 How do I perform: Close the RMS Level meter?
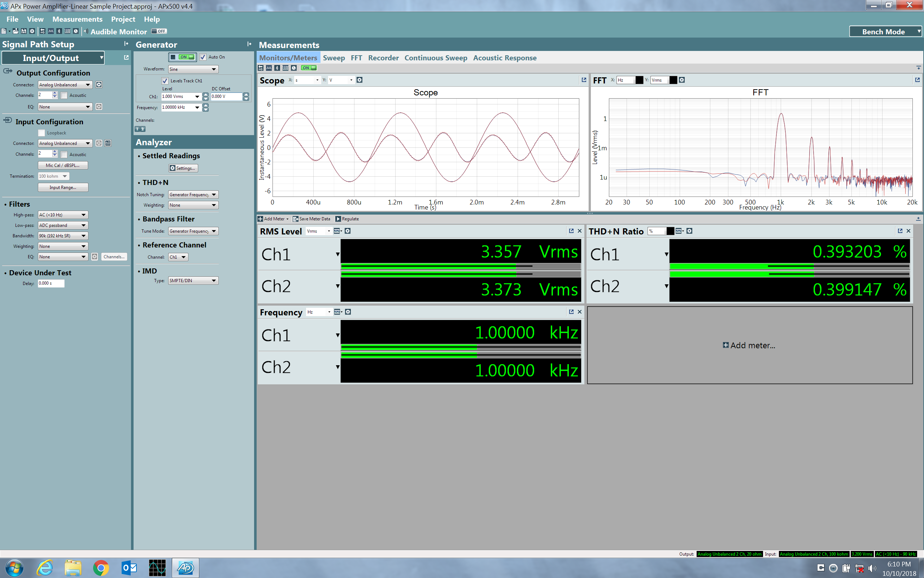pos(580,231)
